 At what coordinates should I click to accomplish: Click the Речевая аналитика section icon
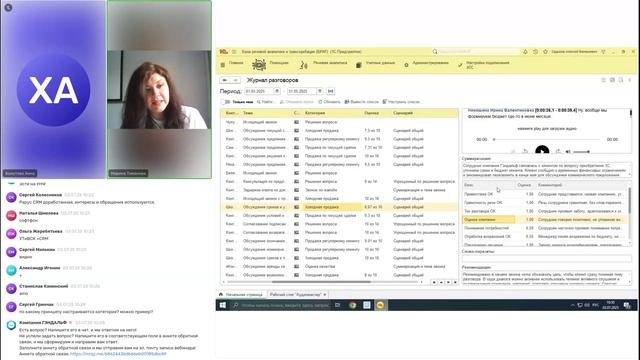[303, 65]
